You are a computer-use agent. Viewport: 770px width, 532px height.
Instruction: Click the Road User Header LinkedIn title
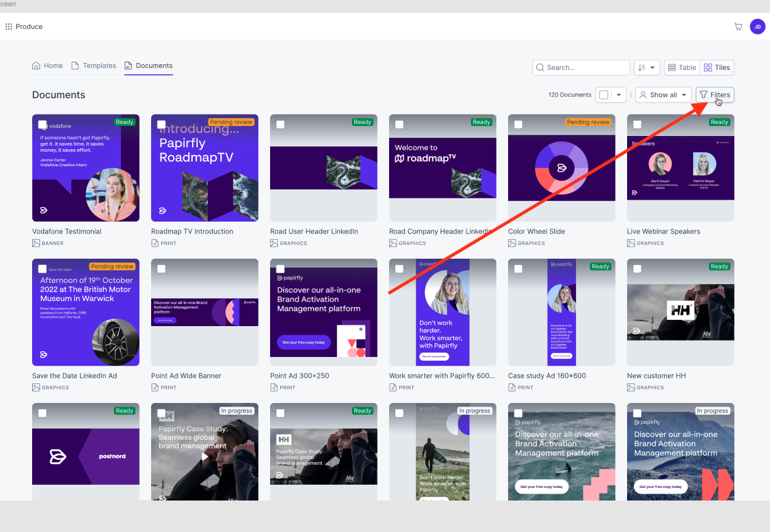point(314,232)
